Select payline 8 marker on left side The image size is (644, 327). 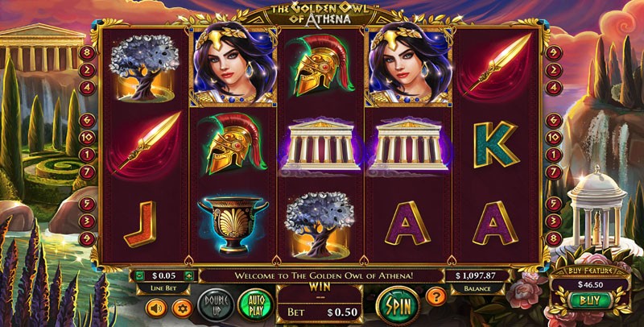tap(87, 52)
